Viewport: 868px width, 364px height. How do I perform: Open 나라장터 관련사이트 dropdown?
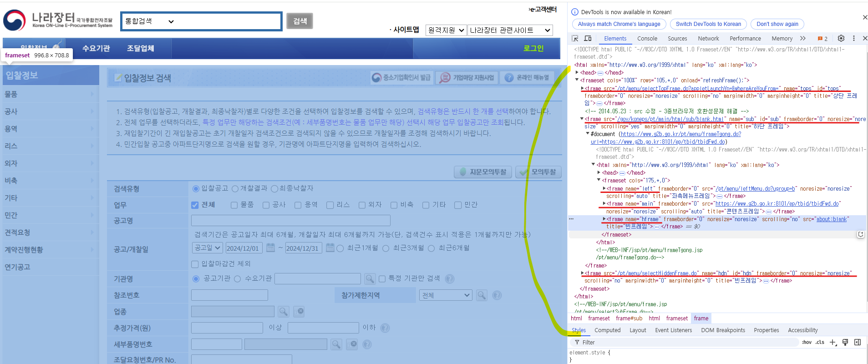(510, 30)
